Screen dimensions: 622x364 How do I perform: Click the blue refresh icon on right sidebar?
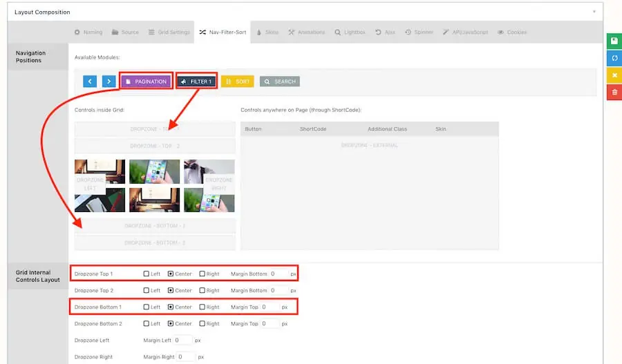coord(614,58)
